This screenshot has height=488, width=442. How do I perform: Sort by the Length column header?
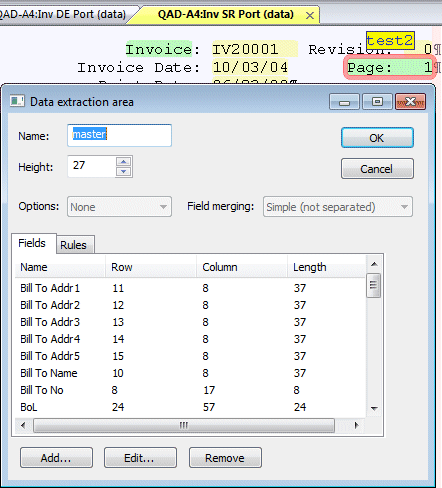[327, 267]
